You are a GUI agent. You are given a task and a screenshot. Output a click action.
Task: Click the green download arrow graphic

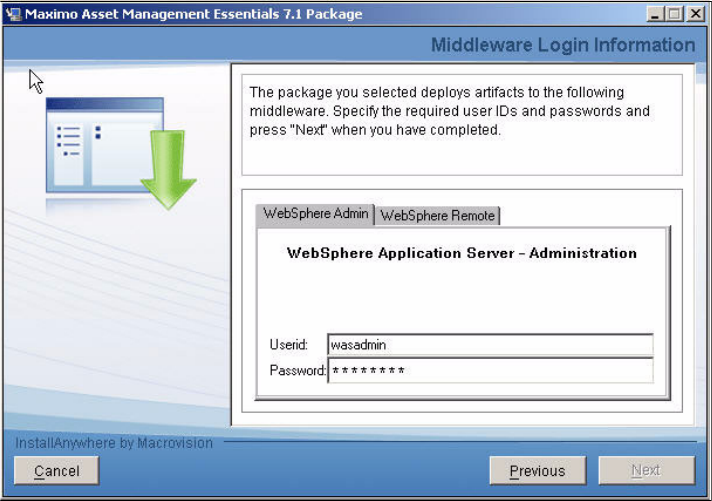[x=168, y=169]
